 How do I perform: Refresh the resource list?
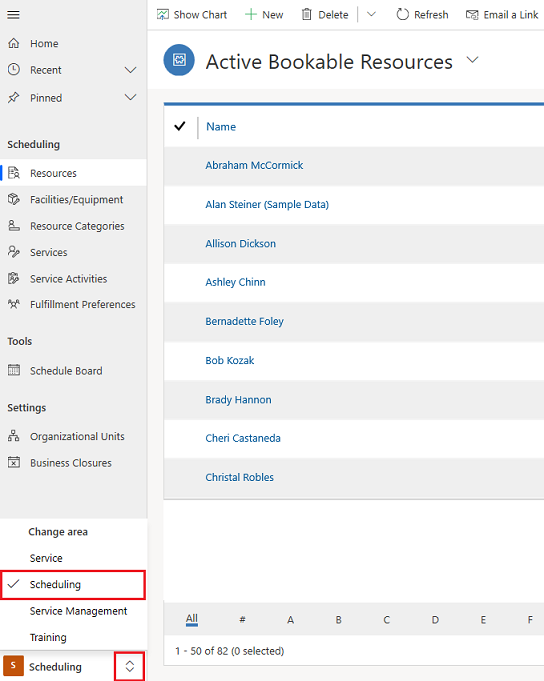tap(422, 15)
